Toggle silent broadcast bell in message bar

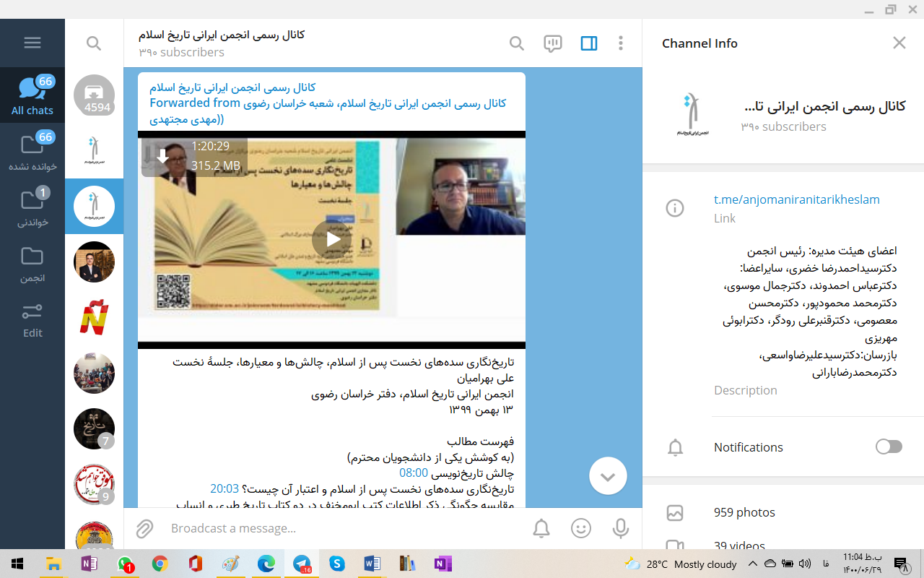point(541,528)
